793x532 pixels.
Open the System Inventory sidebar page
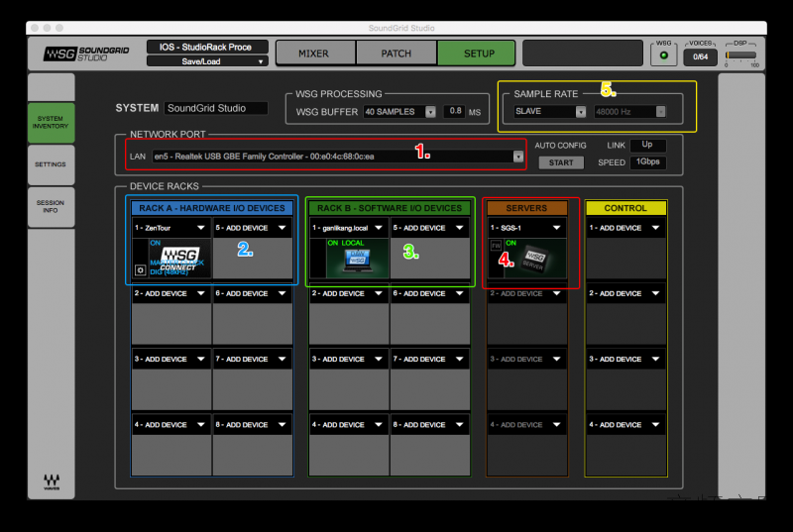[x=51, y=122]
